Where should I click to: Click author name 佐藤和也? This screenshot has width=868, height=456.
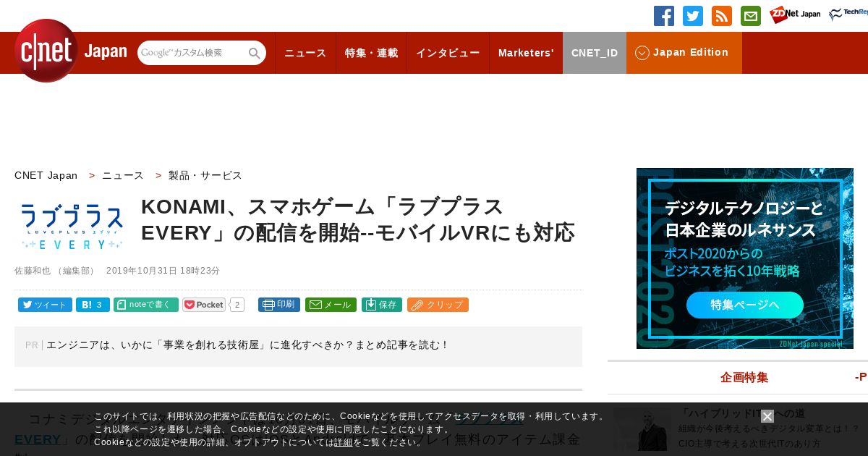pos(33,271)
